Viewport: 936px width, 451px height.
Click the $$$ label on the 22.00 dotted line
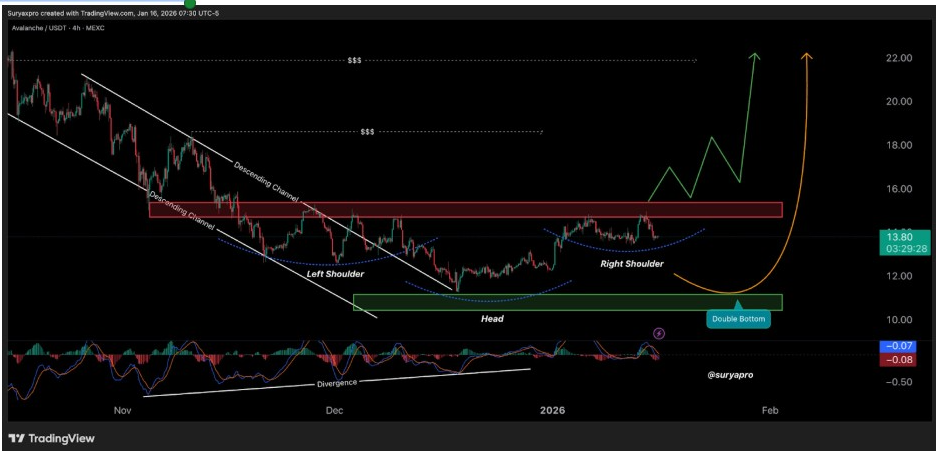tap(354, 61)
